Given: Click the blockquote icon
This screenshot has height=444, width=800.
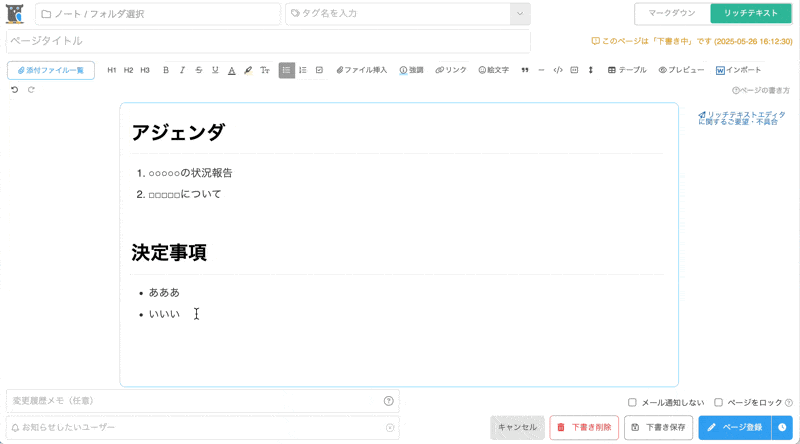Looking at the screenshot, I should [x=525, y=70].
